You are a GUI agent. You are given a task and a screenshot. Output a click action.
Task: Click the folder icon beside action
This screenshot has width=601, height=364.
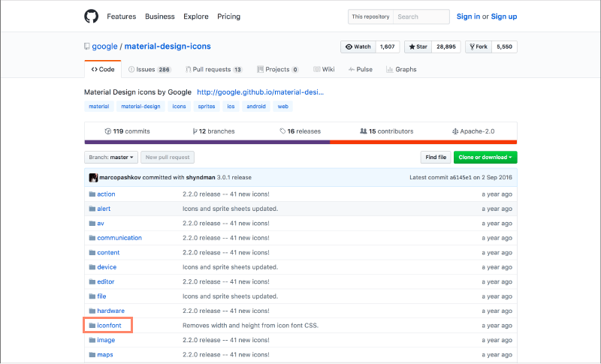[x=92, y=194]
